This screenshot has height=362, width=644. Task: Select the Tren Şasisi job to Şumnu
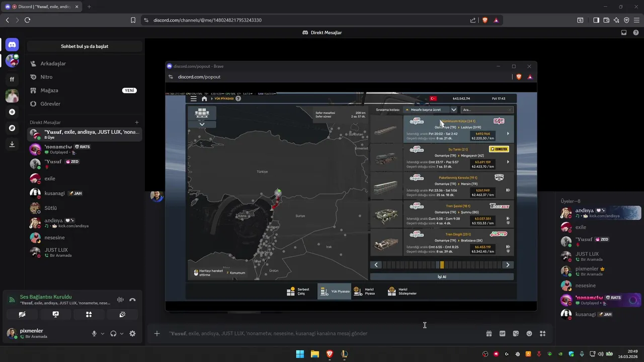point(442,214)
